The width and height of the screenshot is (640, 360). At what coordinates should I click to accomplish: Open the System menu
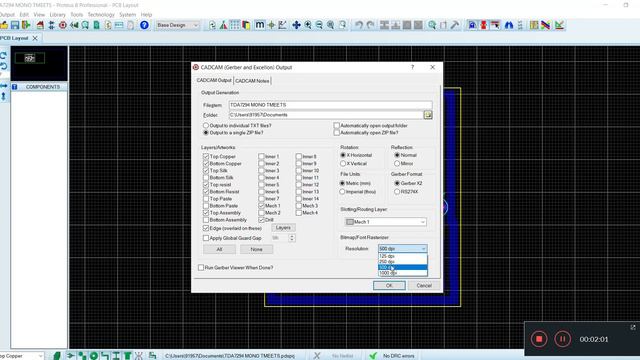point(127,15)
